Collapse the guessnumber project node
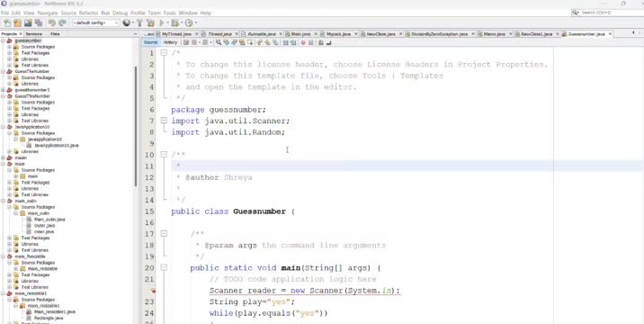The image size is (644, 324). 4,40
